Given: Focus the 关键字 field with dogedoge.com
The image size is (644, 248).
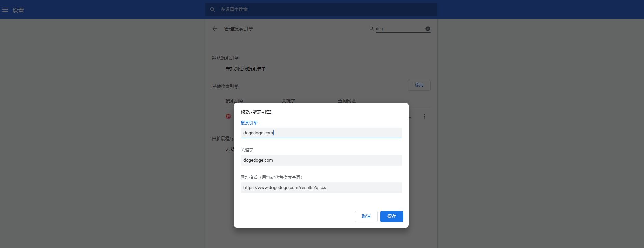Looking at the screenshot, I should pyautogui.click(x=321, y=160).
